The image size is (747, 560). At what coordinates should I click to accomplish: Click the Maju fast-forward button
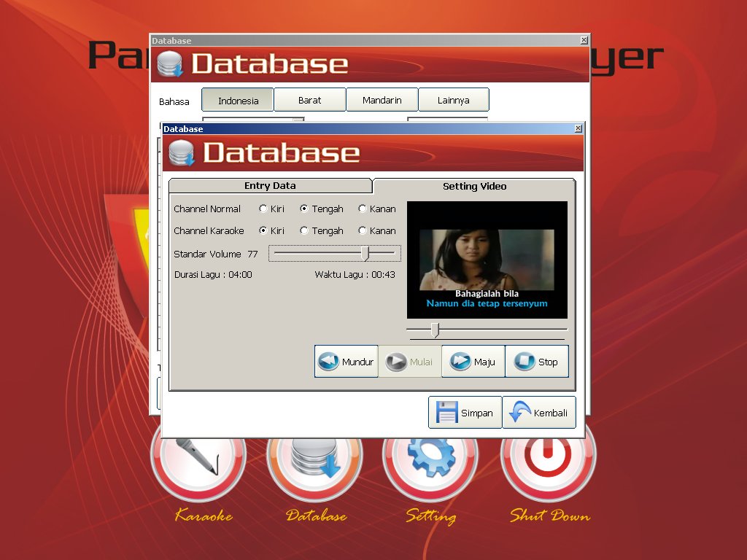pos(473,362)
